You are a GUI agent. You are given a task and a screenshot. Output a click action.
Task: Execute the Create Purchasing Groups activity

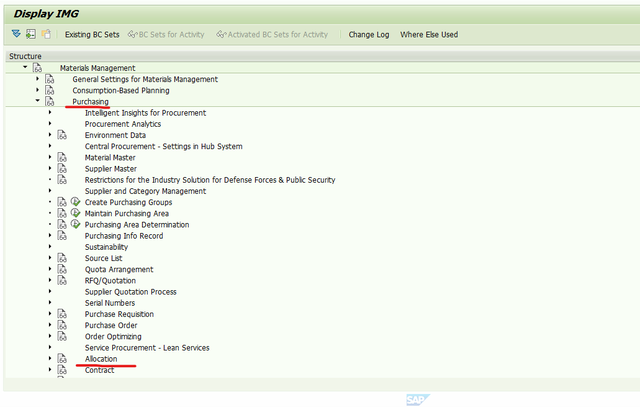click(76, 202)
